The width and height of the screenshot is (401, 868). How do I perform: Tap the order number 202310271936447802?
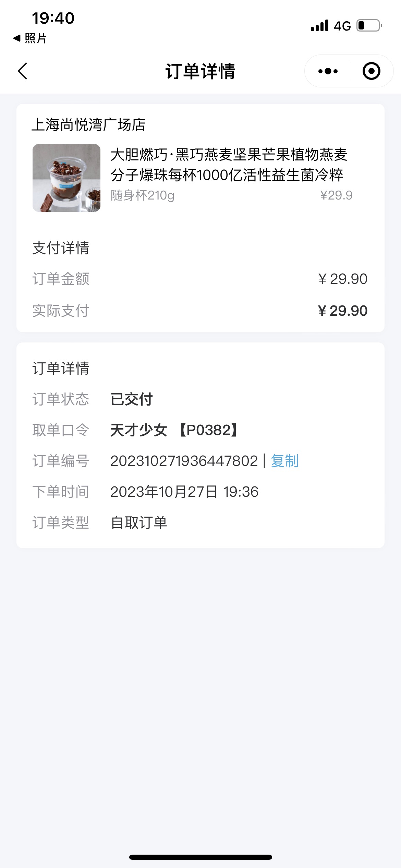point(184,461)
